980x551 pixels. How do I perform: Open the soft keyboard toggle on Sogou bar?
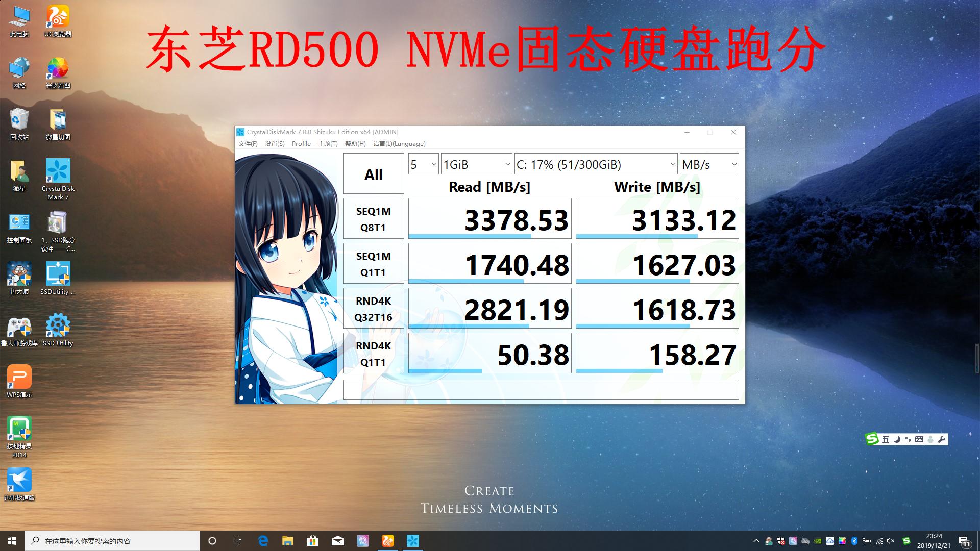[x=919, y=440]
